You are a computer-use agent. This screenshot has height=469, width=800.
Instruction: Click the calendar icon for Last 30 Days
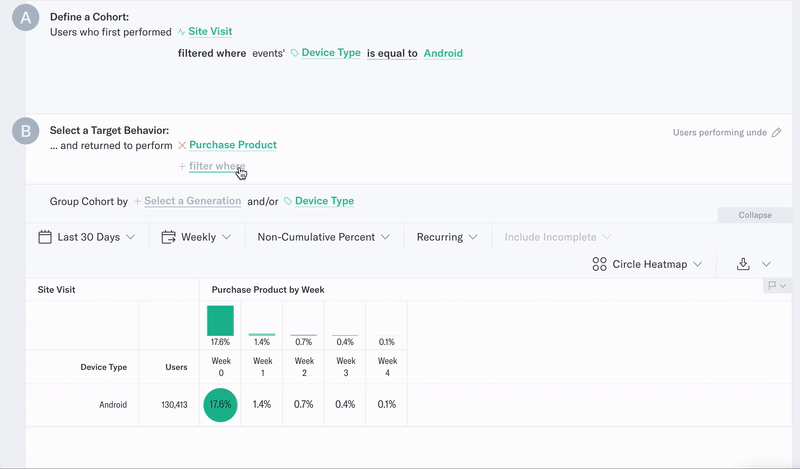45,237
